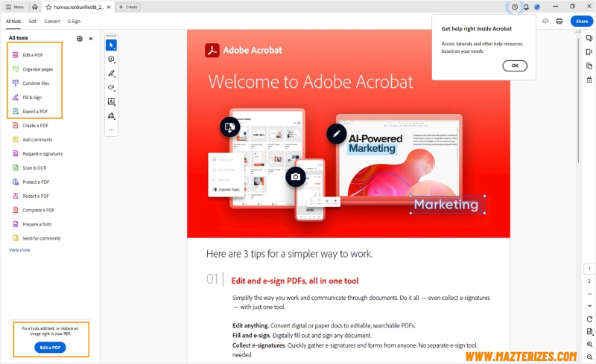This screenshot has width=596, height=364.
Task: Open the notifications bell icon
Action: (x=526, y=7)
